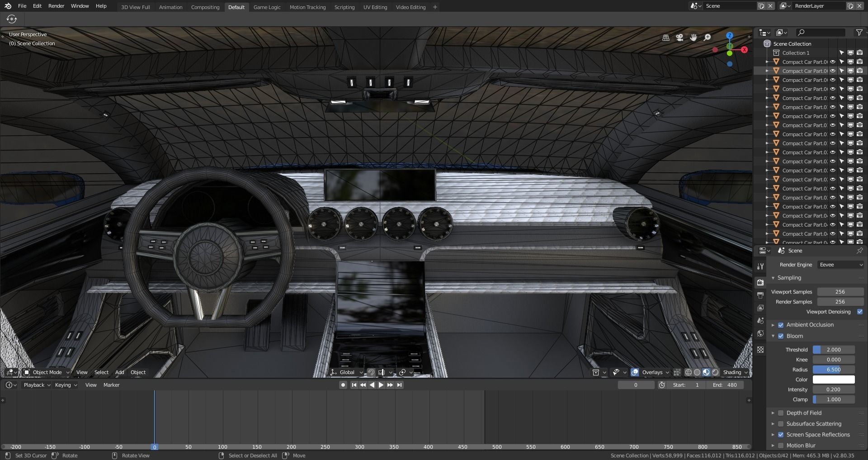Image resolution: width=868 pixels, height=460 pixels.
Task: Uncheck the Bloom checkbox
Action: [781, 336]
